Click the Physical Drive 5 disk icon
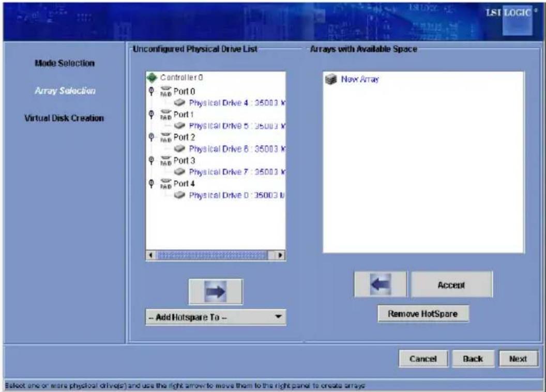546x392 pixels. [x=180, y=126]
